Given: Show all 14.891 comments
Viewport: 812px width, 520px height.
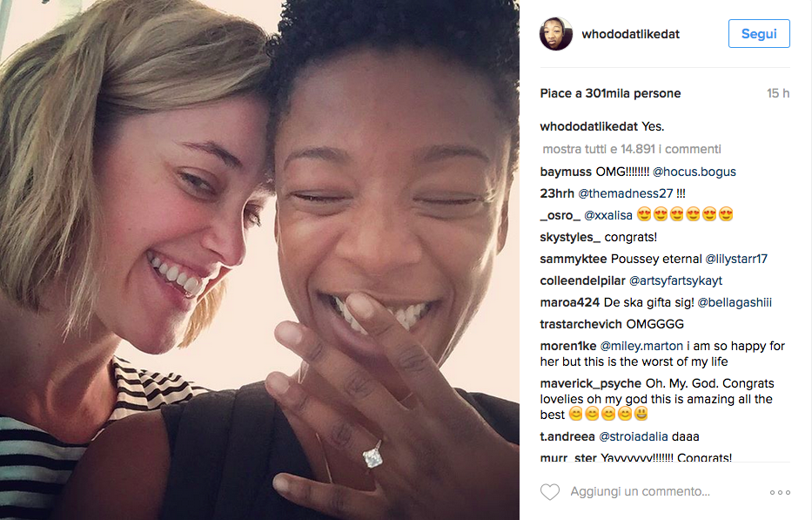Looking at the screenshot, I should 631,149.
